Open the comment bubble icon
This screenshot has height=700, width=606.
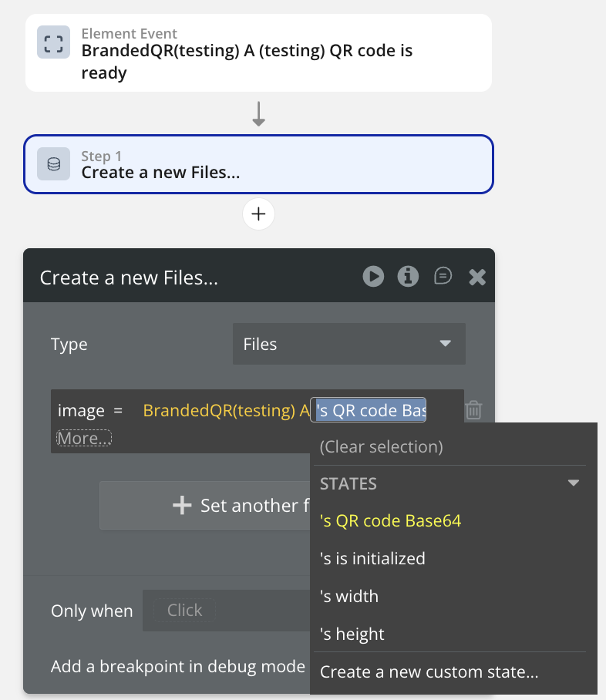click(x=443, y=277)
